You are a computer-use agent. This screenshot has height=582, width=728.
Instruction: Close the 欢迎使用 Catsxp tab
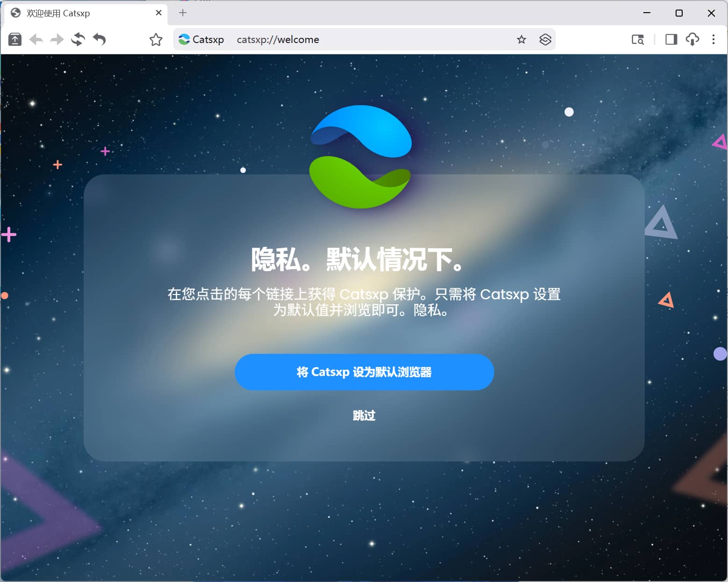[159, 13]
